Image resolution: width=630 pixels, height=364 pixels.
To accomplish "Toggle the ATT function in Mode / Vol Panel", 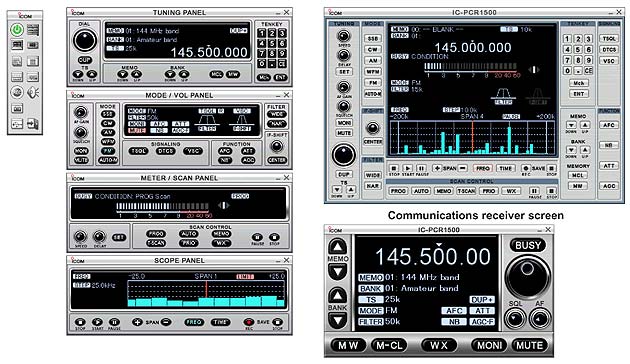I will 248,151.
